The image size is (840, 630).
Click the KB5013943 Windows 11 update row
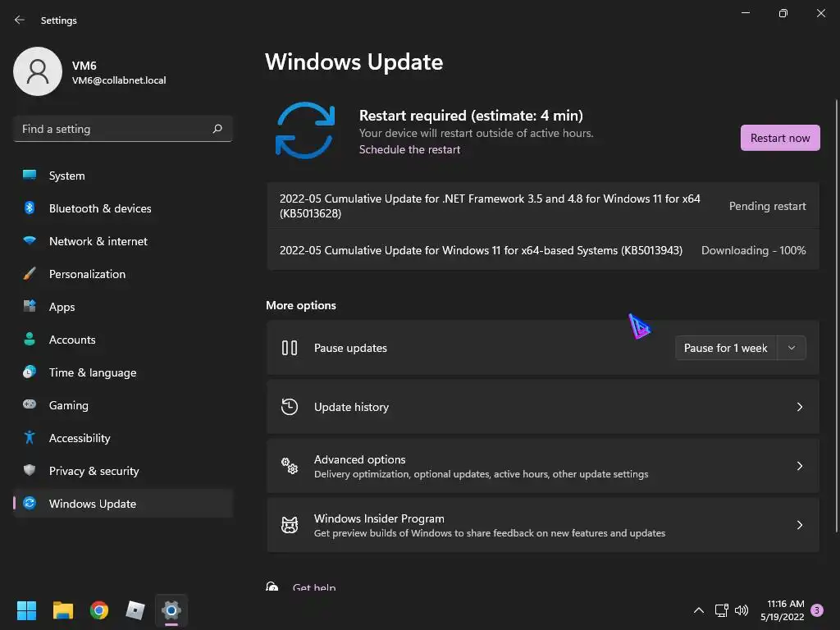[x=543, y=250]
